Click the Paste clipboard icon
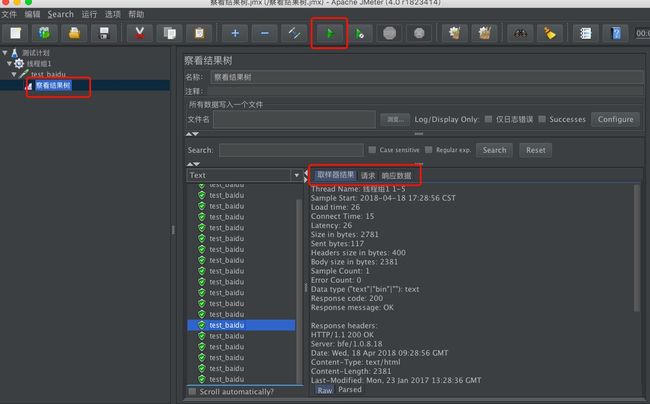Screen dimensions: 650x404 click(199, 33)
